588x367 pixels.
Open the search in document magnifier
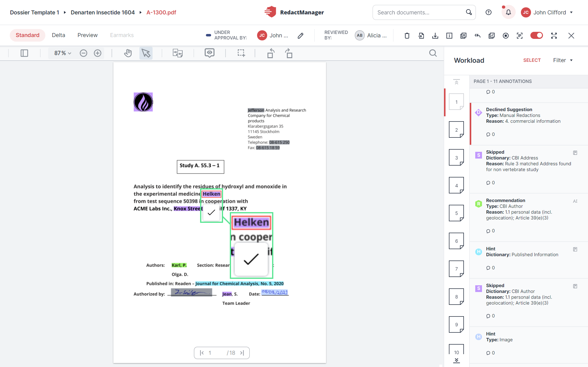point(433,53)
